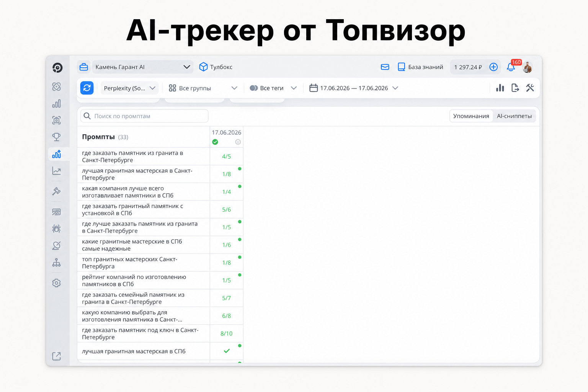Open notifications bell with 160 badge

point(511,67)
